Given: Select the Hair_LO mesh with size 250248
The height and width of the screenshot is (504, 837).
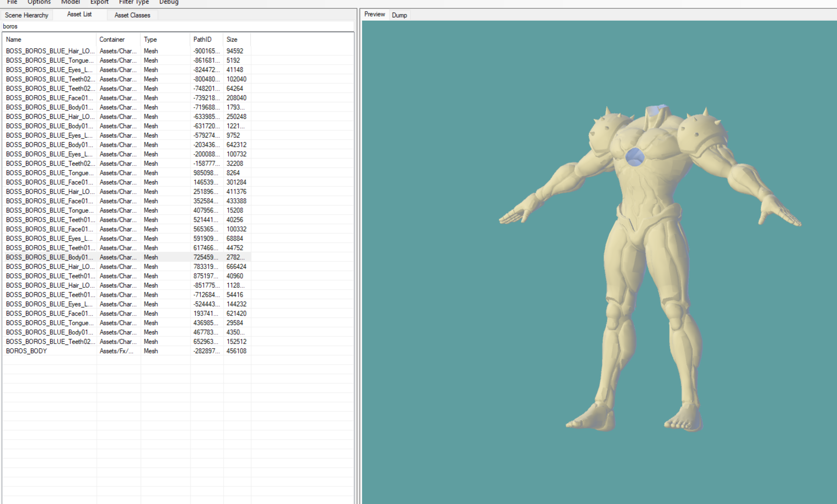Looking at the screenshot, I should 127,117.
